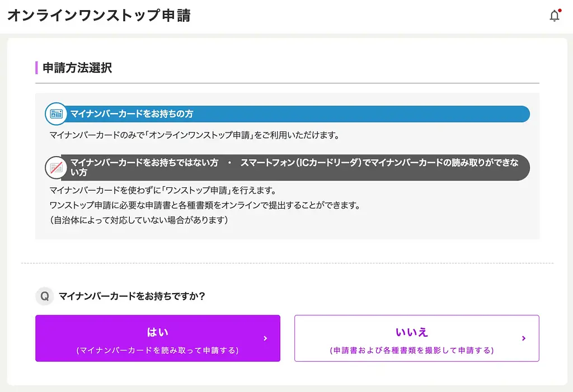This screenshot has width=573, height=392.
Task: Open the notification bell
Action: [554, 16]
